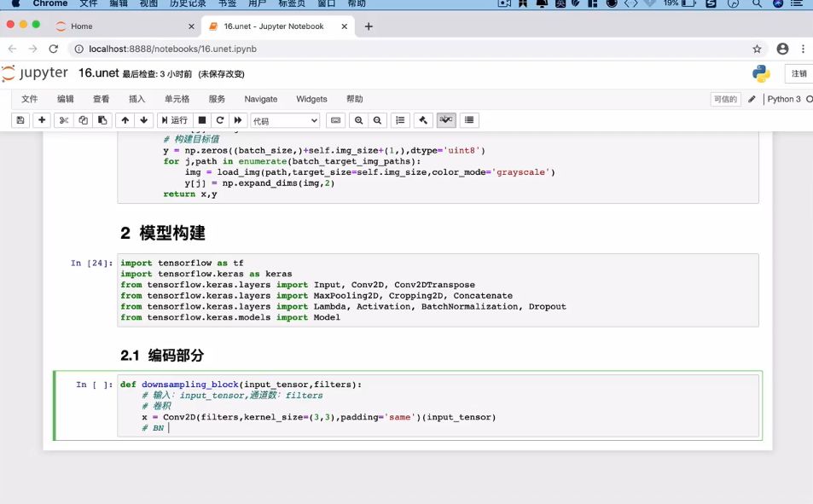Open the Navigate menu
The height and width of the screenshot is (504, 813).
click(261, 99)
